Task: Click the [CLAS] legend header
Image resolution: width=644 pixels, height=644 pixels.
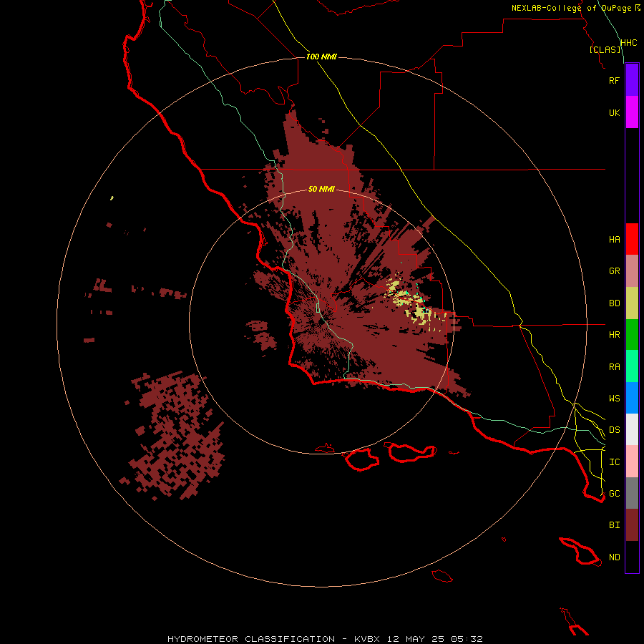Action: click(605, 49)
